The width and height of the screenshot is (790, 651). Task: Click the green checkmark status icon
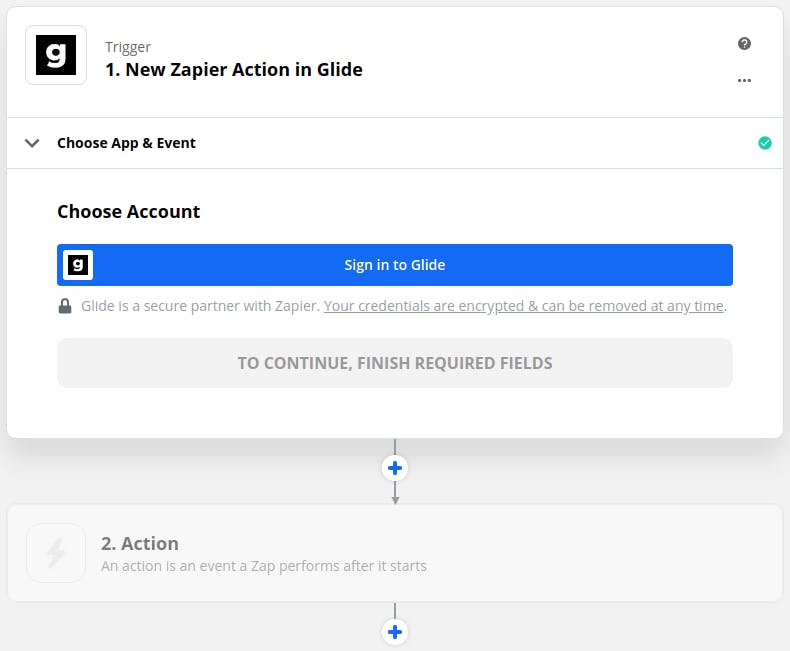765,143
